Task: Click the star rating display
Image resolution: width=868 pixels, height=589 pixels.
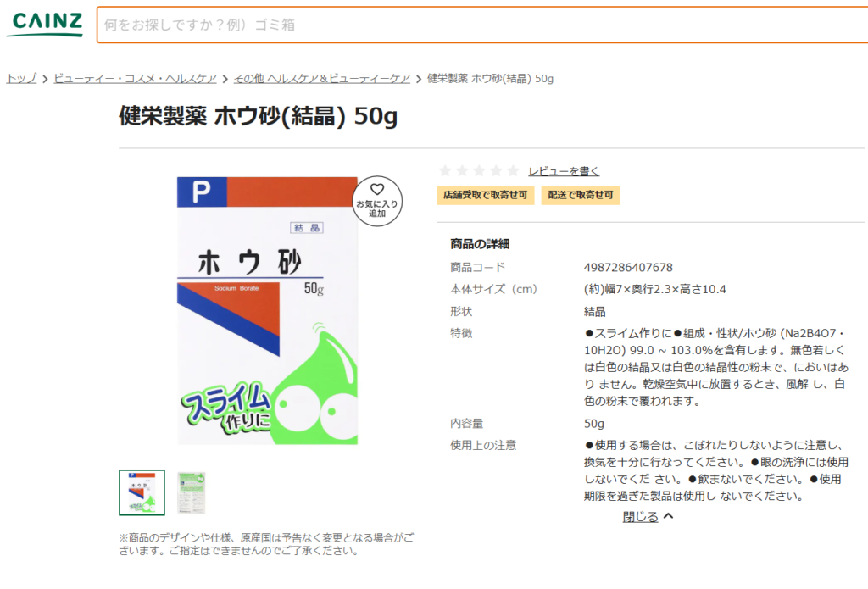Action: 479,170
